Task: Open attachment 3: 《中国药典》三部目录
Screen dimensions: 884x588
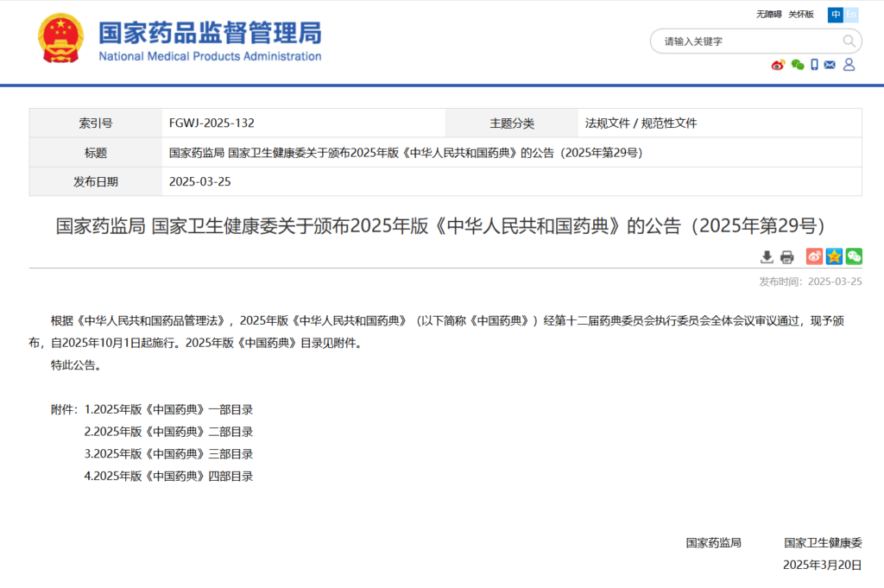Action: point(168,453)
